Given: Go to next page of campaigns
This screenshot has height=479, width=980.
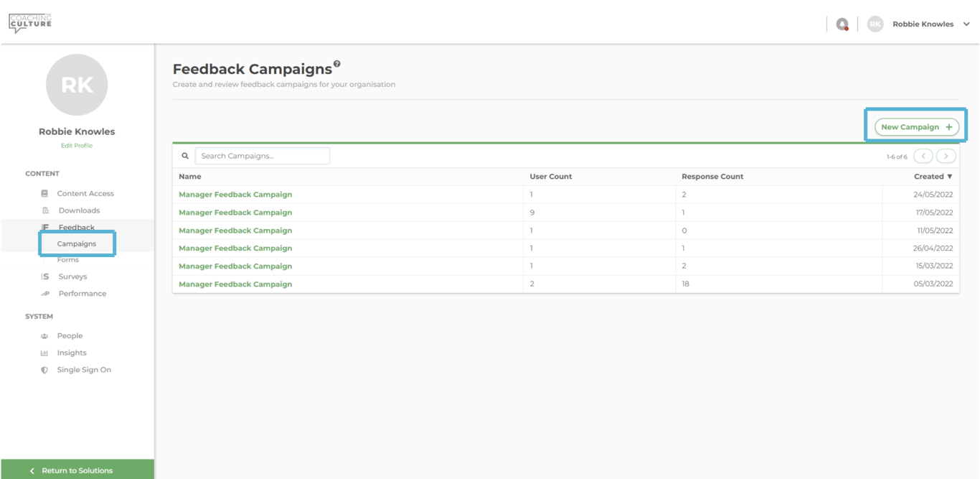Looking at the screenshot, I should point(946,156).
